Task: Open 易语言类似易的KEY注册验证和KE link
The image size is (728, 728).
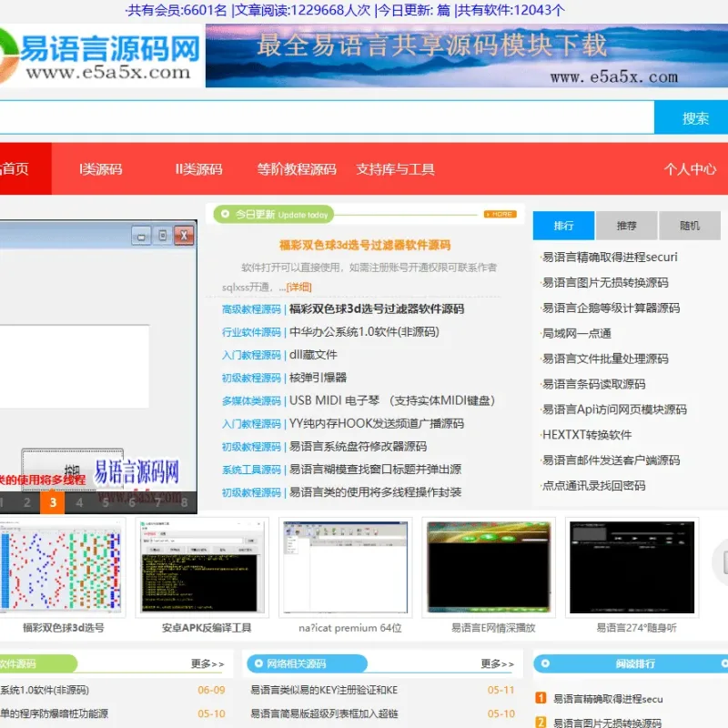Action: coord(324,690)
